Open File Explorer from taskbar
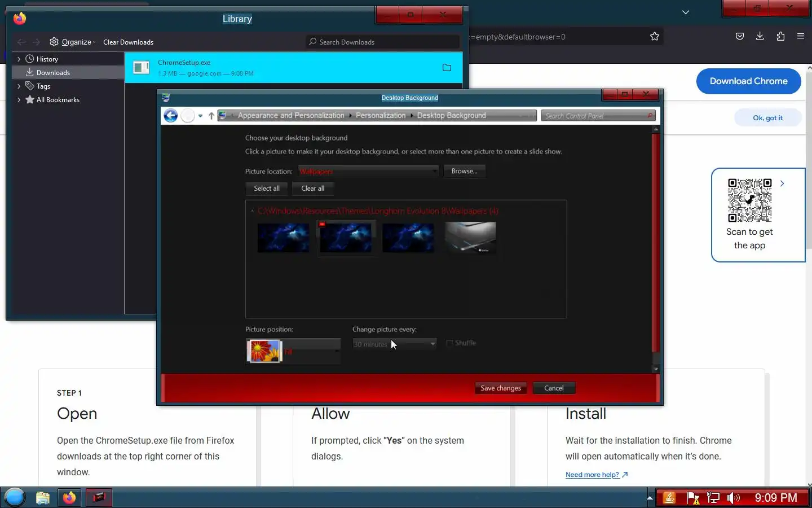Screen dimensions: 812x508 (x=43, y=498)
